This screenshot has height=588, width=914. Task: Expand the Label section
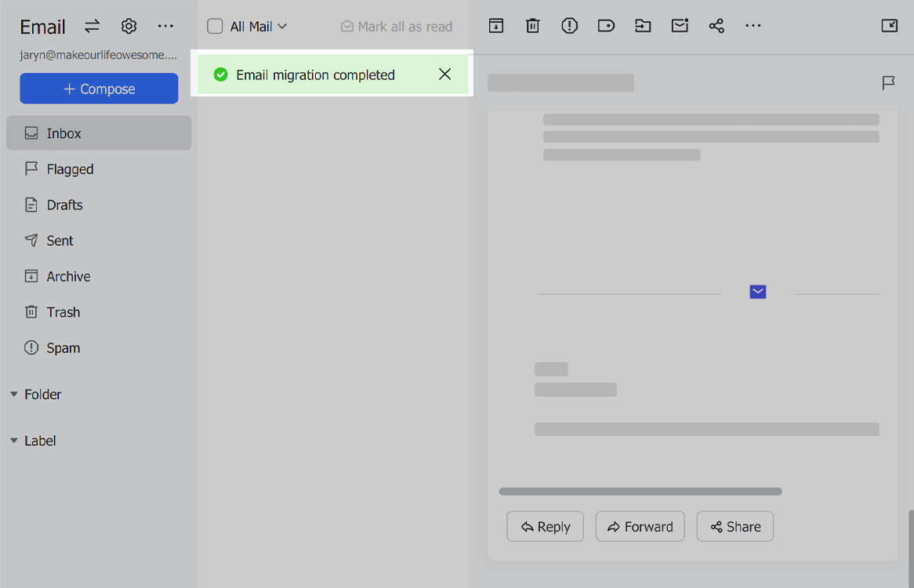[x=13, y=441]
